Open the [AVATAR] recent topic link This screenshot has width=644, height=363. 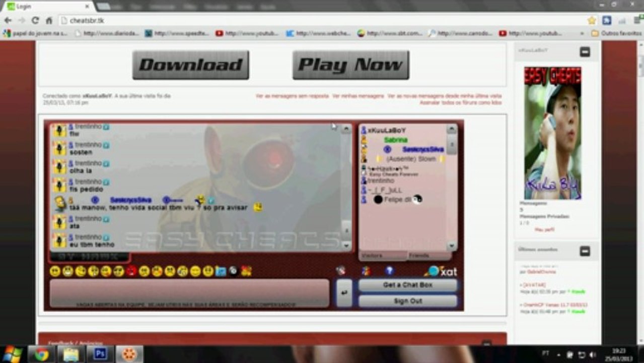tap(535, 285)
